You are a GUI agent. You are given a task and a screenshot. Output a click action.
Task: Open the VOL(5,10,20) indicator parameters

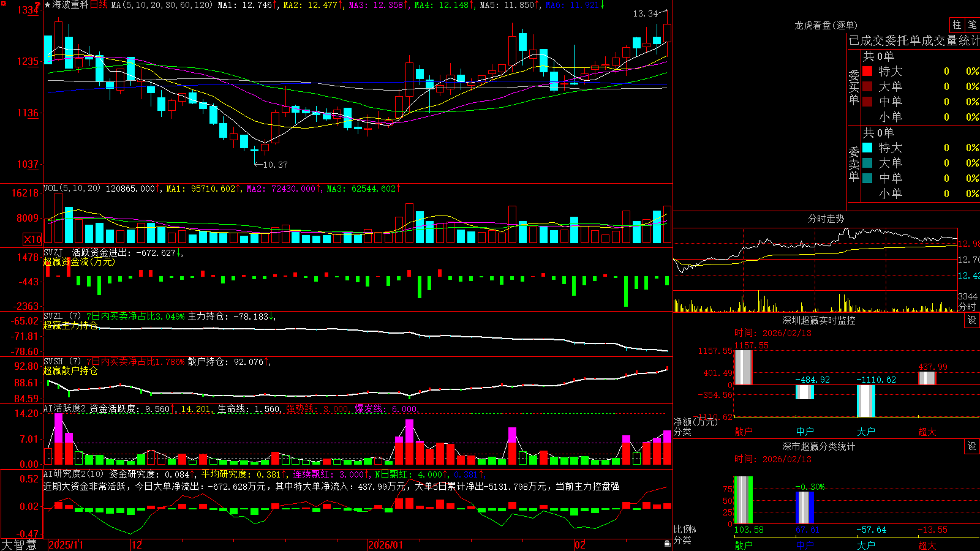[72, 189]
